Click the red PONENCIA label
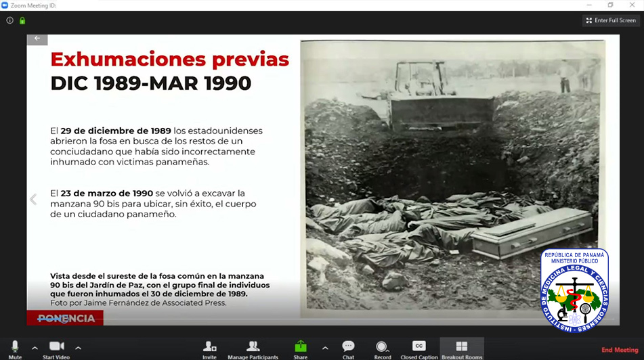Image resolution: width=644 pixels, height=360 pixels. click(65, 319)
